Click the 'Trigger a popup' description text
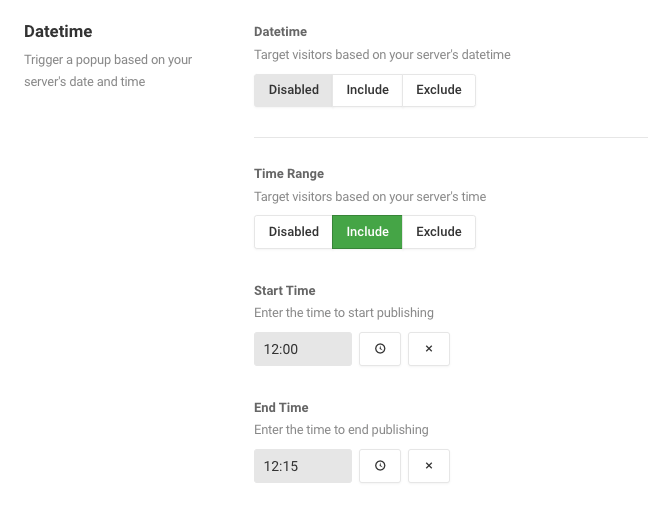This screenshot has width=648, height=509. [108, 71]
